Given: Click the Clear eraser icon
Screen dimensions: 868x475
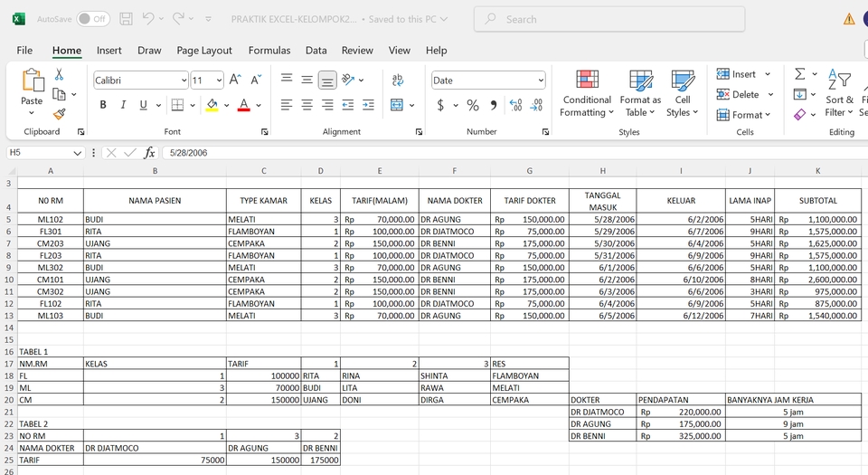Looking at the screenshot, I should pos(799,115).
